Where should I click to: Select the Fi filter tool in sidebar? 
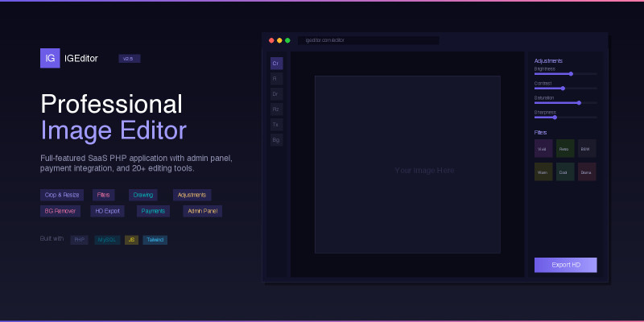point(276,78)
